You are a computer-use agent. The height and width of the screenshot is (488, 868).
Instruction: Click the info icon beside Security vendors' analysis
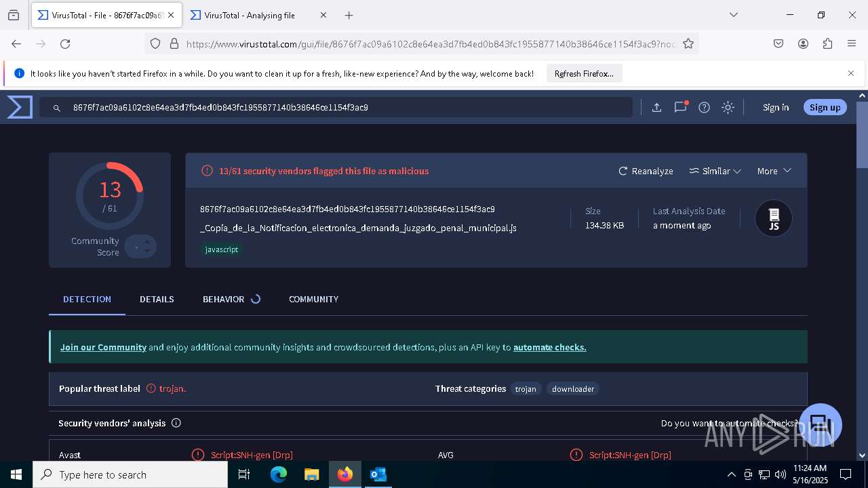coord(176,423)
